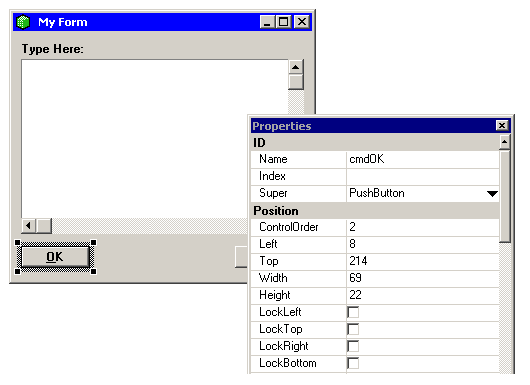Select the ControlOrder property label

pos(289,227)
